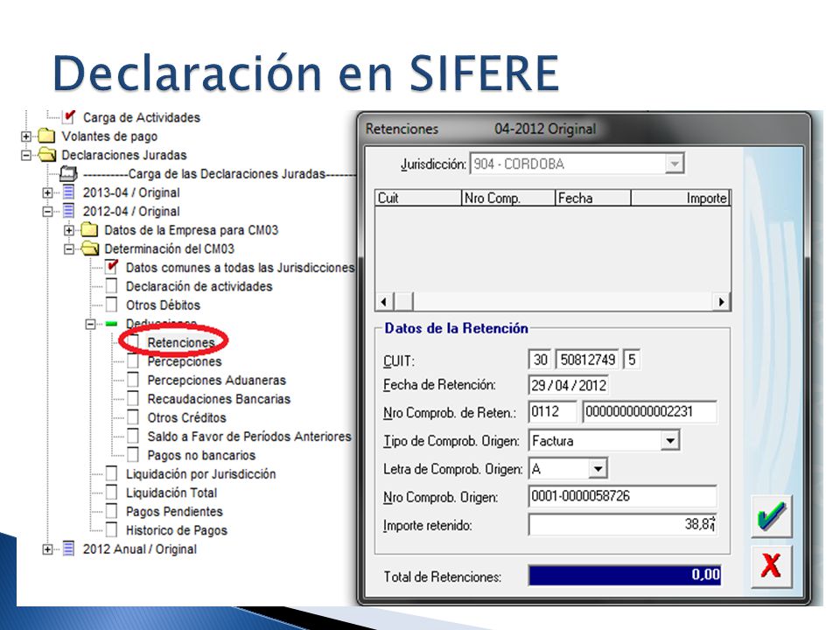
Task: Click the Volantes de pago folder icon
Action: coord(46,136)
